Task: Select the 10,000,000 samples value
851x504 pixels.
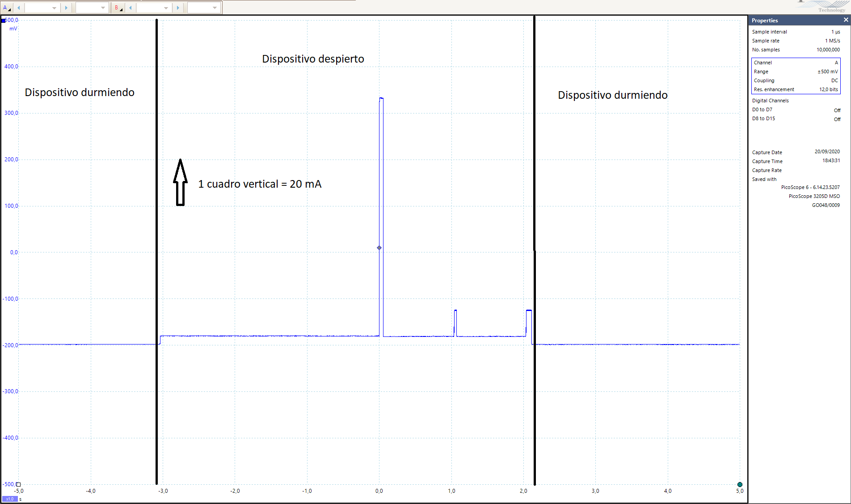Action: (828, 50)
